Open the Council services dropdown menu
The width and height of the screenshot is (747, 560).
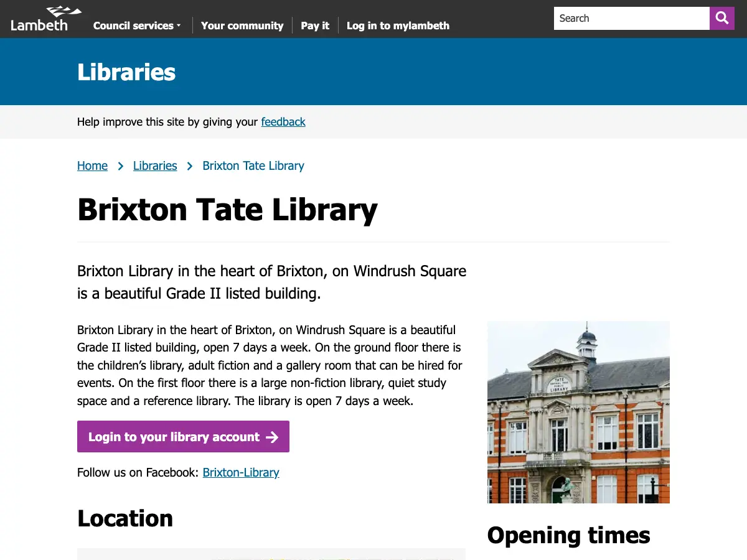tap(137, 26)
